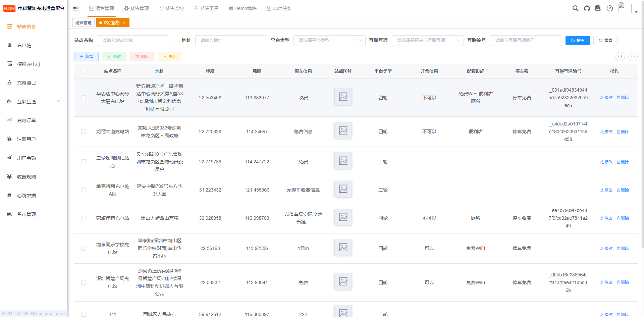Expand the 互联互通 sidebar menu

click(34, 101)
